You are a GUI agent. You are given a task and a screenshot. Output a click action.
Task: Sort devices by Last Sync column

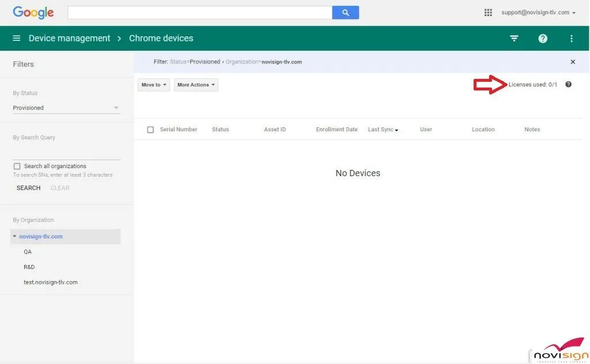[383, 129]
